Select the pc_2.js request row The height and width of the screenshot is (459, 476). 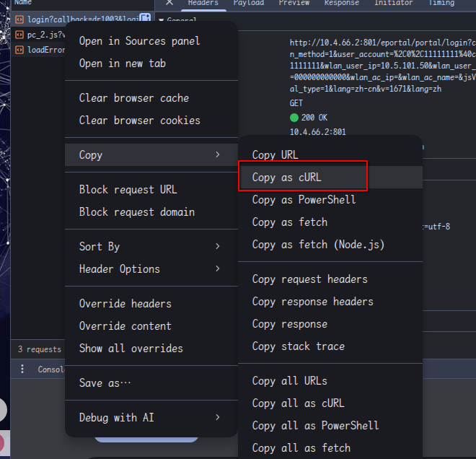(38, 35)
